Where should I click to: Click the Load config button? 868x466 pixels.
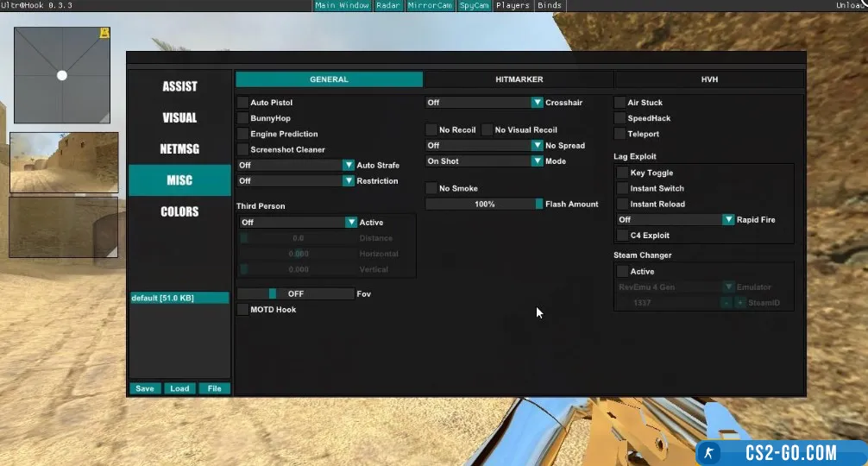click(179, 388)
